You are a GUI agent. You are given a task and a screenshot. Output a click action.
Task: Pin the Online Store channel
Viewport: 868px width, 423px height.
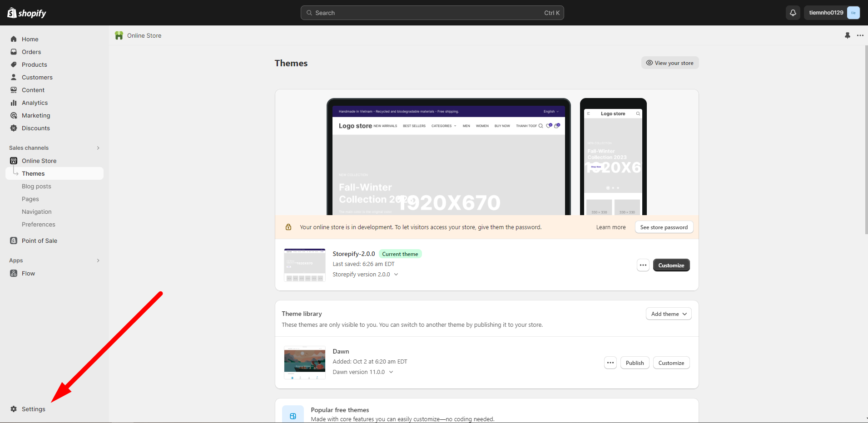point(848,35)
